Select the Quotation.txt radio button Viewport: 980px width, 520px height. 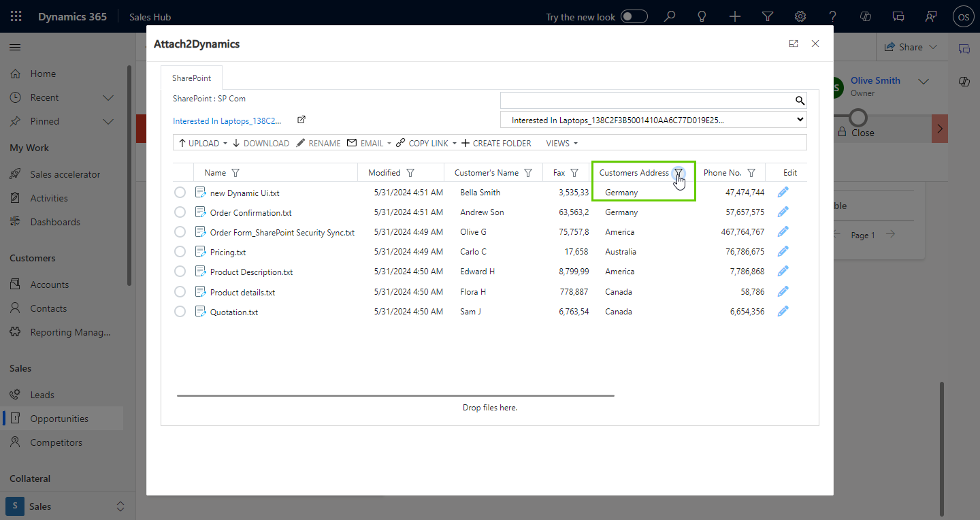(180, 312)
